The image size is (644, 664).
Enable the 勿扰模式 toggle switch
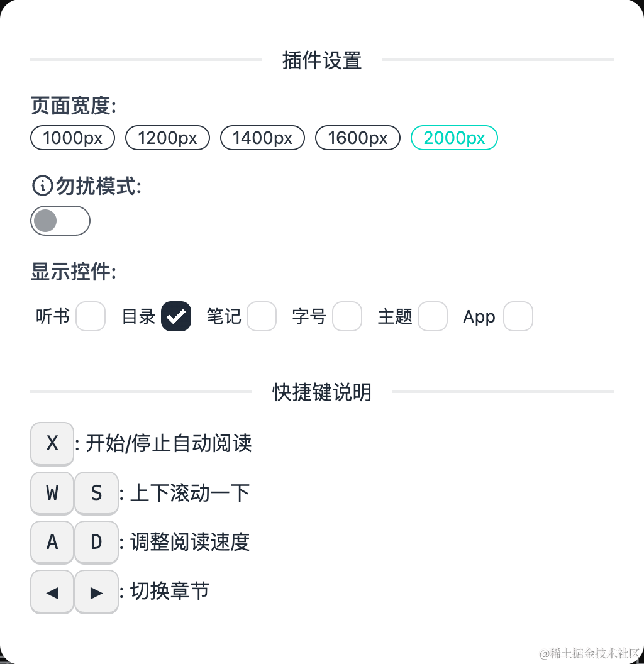coord(60,220)
